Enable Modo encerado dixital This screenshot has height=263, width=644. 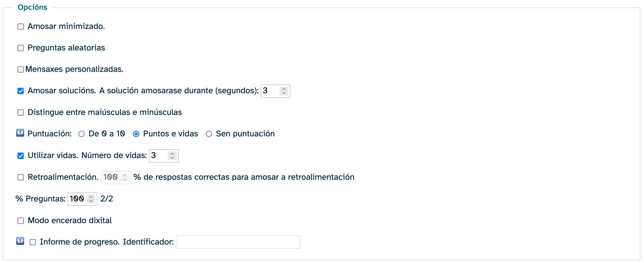click(x=20, y=220)
